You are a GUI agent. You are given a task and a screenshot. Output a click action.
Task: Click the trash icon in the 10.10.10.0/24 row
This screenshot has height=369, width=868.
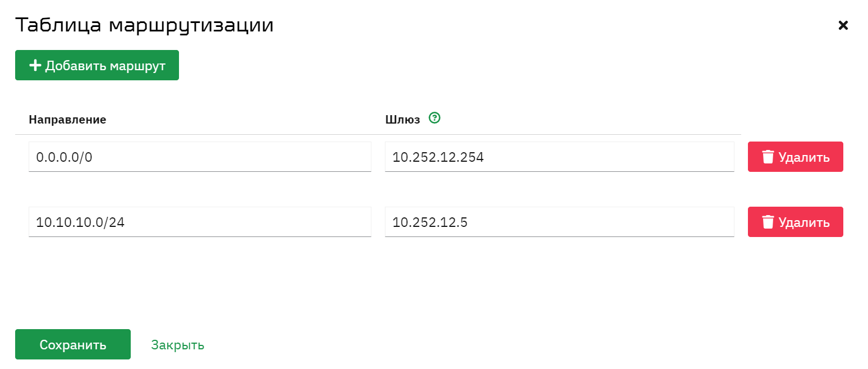(x=768, y=222)
